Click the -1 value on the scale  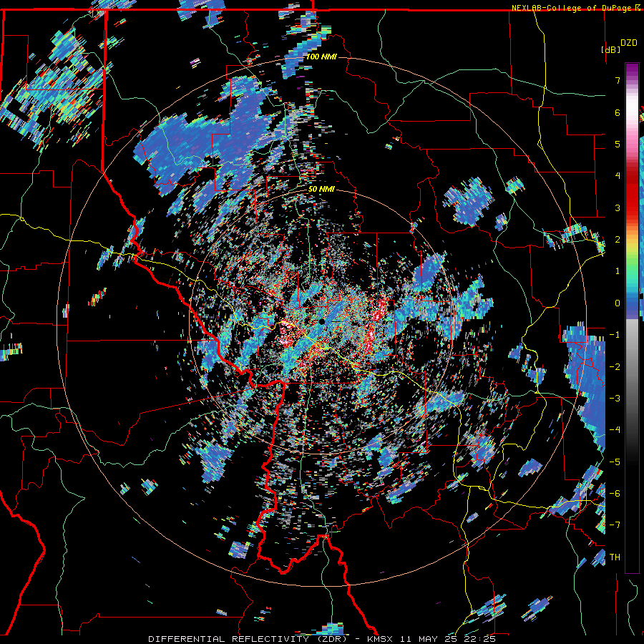(615, 335)
